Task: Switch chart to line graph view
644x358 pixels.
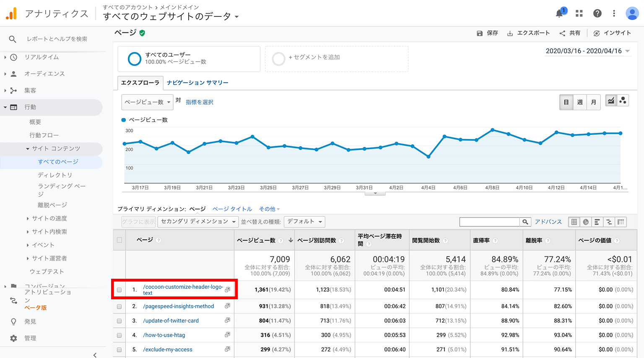Action: click(x=611, y=101)
